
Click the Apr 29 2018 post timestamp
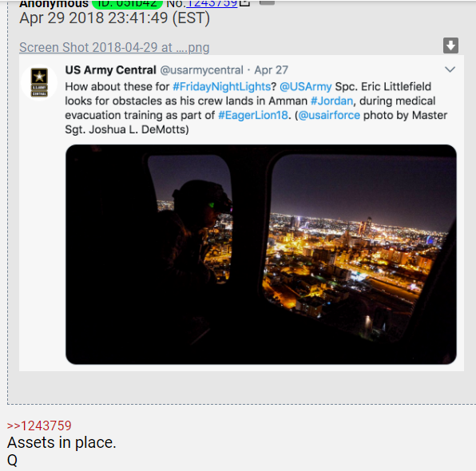(114, 18)
